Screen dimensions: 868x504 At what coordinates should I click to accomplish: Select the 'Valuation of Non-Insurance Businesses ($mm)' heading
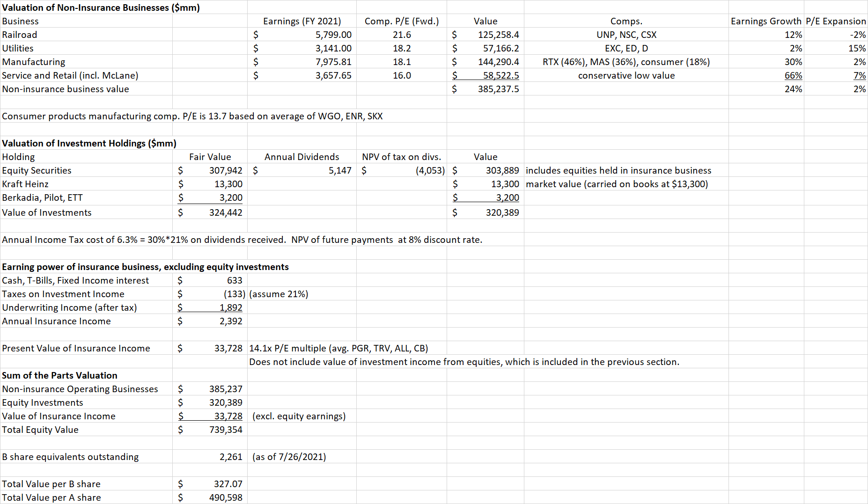coord(101,7)
